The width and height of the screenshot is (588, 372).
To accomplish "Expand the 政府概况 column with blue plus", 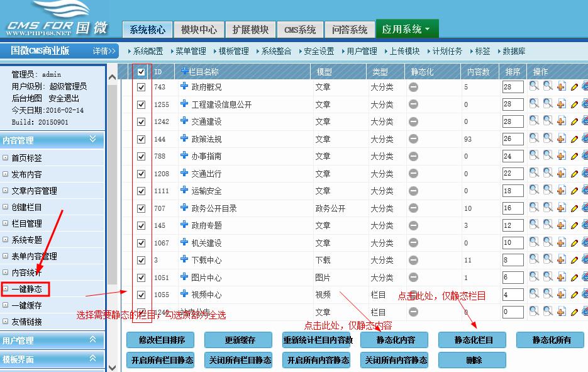I will tap(184, 87).
